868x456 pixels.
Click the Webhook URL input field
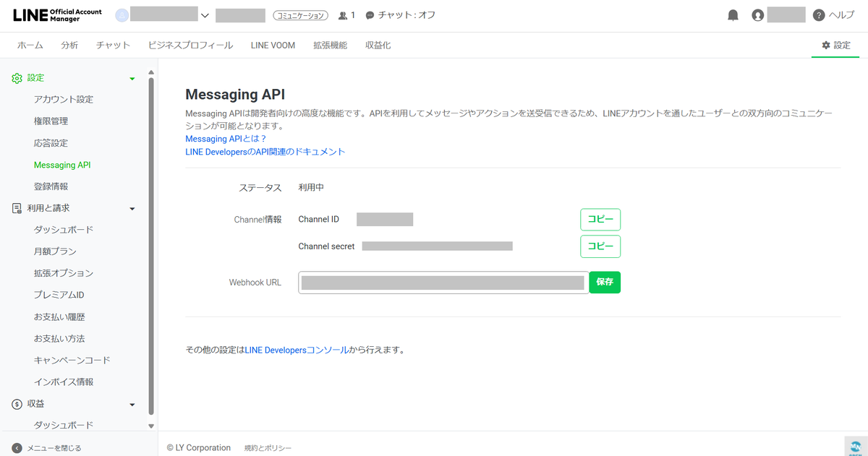(x=443, y=283)
